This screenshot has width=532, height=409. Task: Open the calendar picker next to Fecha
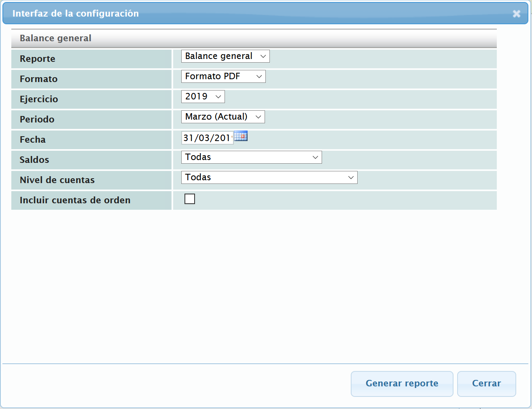click(x=241, y=136)
